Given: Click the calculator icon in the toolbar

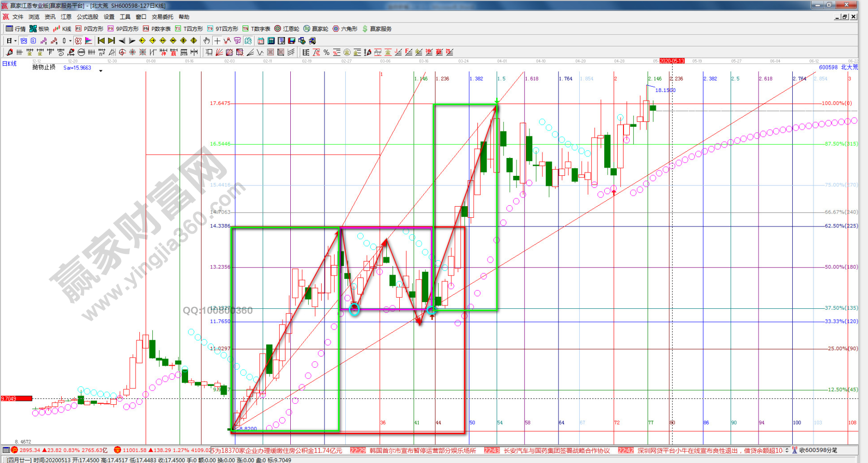Looking at the screenshot, I should coord(271,41).
